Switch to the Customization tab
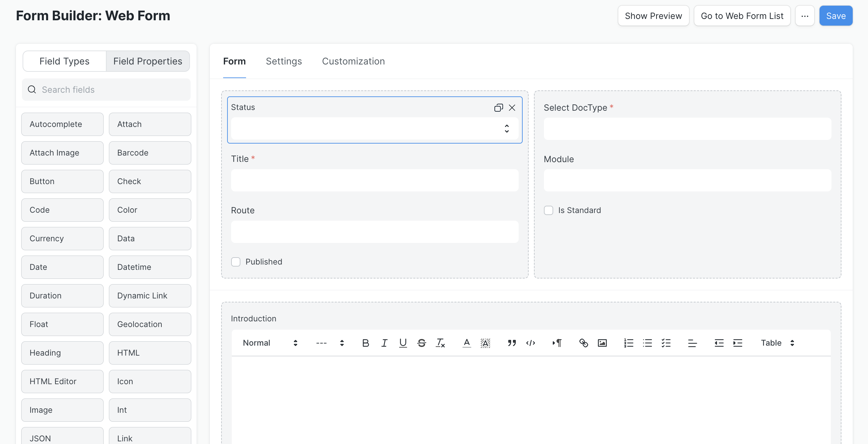The image size is (868, 444). [x=353, y=61]
